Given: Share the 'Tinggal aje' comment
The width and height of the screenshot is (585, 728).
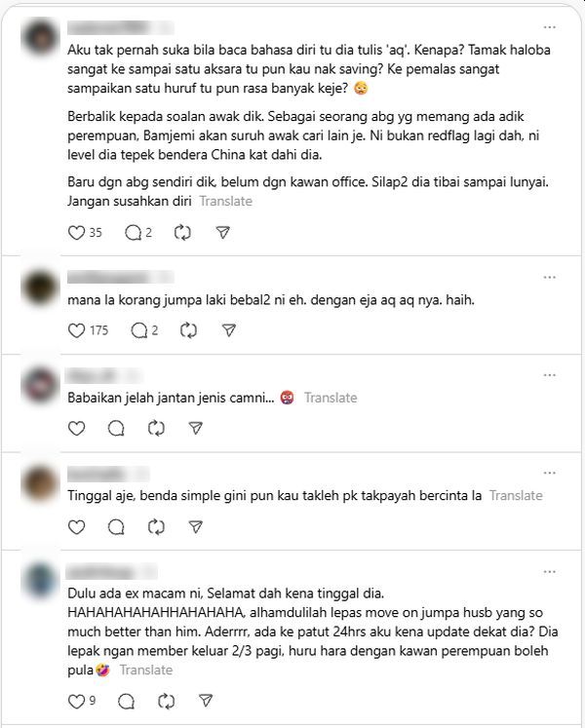Looking at the screenshot, I should coord(196,527).
